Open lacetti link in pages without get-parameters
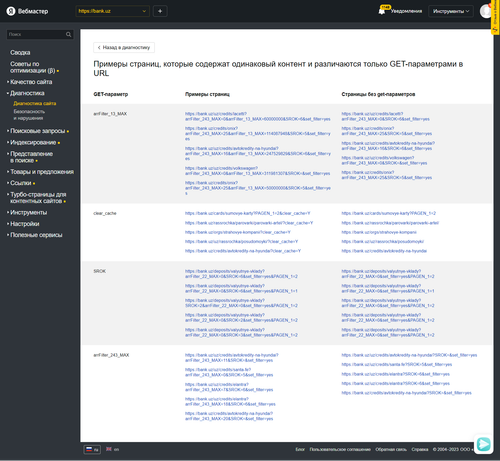Screen dimensions: 500x461 [385, 116]
